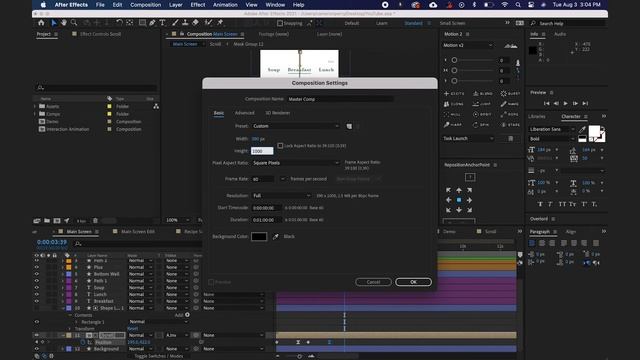Toggle the Snapping checkbox
The image size is (640, 360).
tap(280, 23)
